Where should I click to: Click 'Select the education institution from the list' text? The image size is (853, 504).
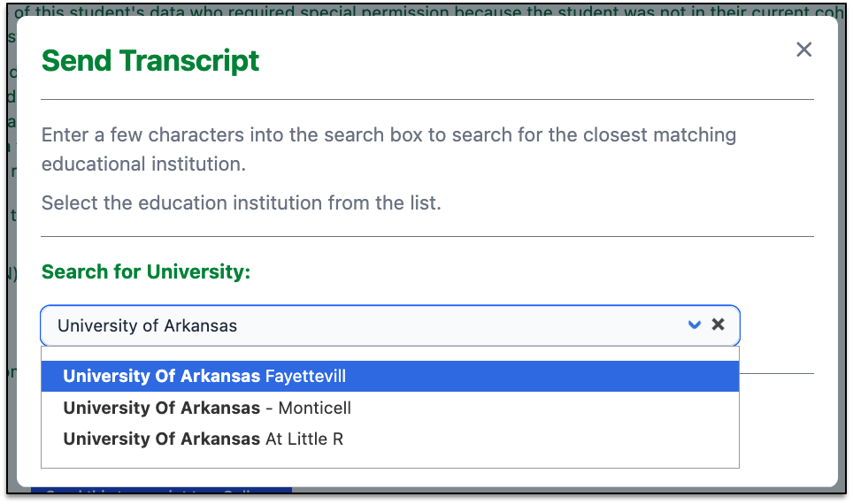241,202
